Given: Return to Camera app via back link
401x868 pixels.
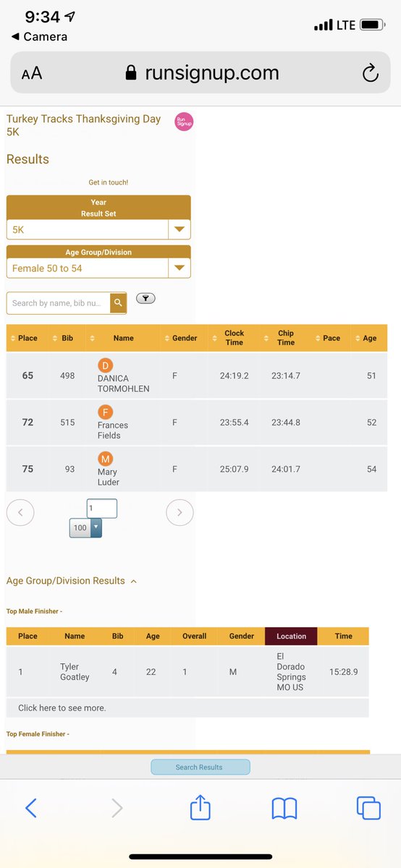Looking at the screenshot, I should coord(40,36).
